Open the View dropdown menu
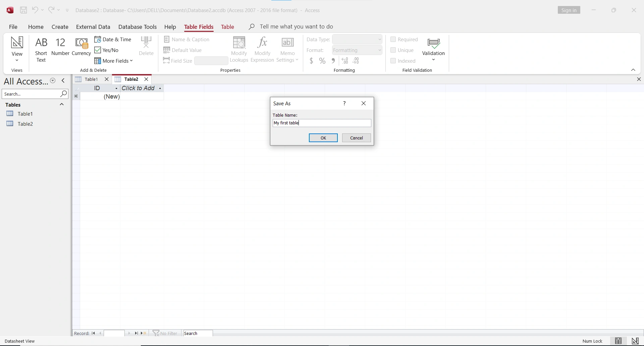This screenshot has width=644, height=346. (17, 60)
